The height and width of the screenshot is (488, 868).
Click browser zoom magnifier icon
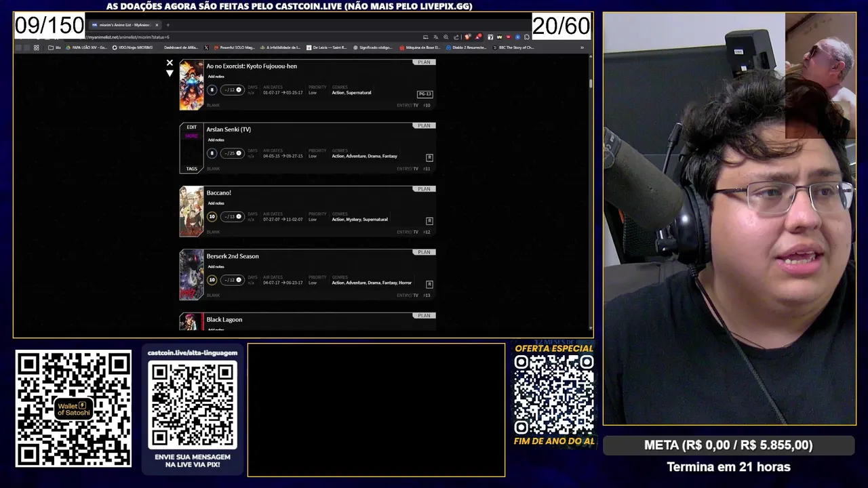click(x=446, y=37)
